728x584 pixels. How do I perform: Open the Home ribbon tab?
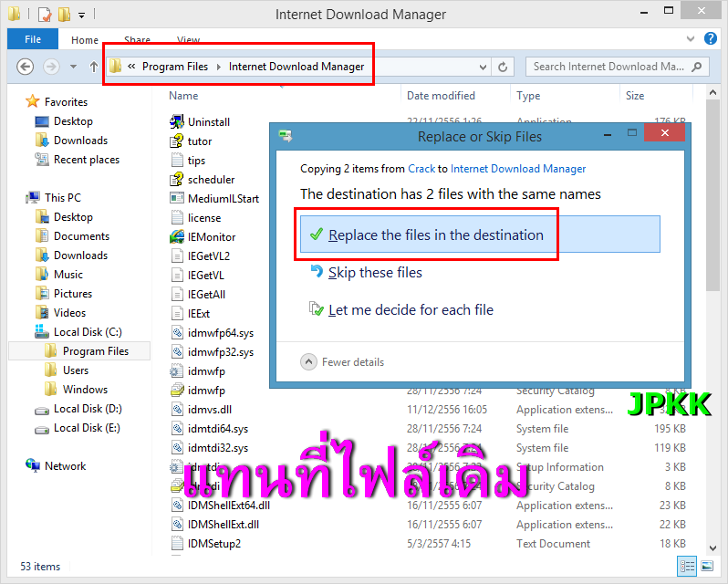85,40
